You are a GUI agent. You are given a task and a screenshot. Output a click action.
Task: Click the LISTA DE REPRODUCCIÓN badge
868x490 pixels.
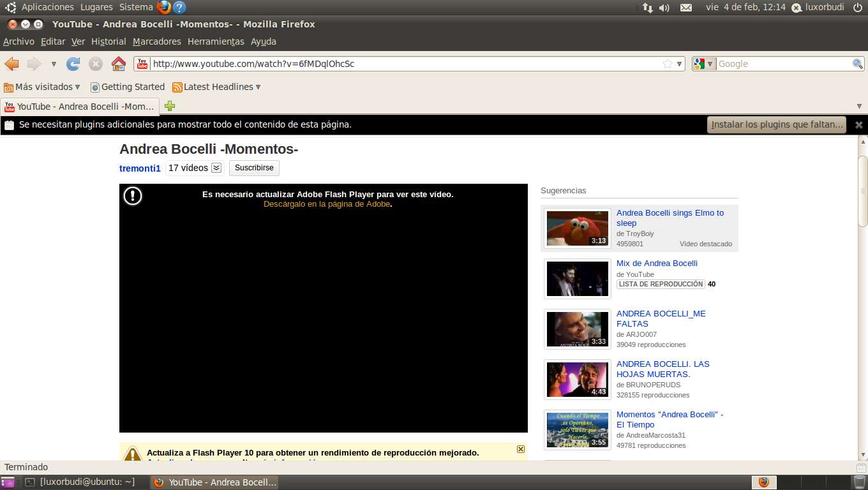point(661,285)
